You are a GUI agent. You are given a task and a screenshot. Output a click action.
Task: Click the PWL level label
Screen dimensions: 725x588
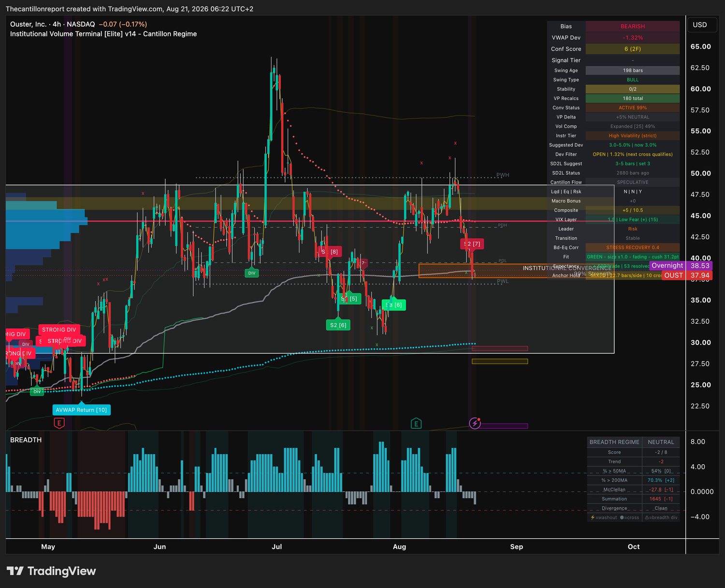tap(503, 281)
